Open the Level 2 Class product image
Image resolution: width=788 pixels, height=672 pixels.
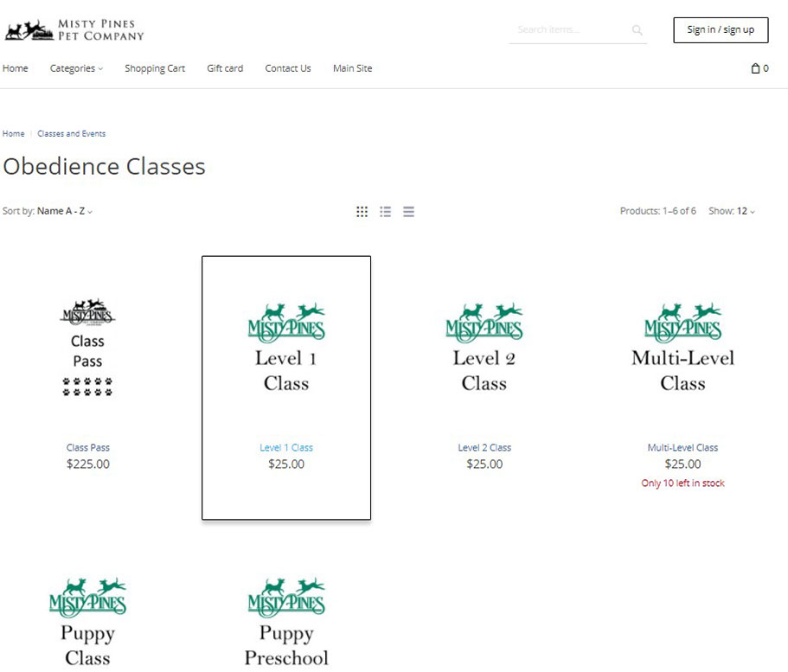tap(484, 349)
